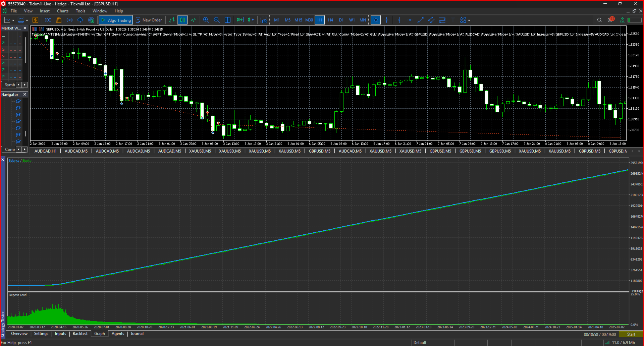Viewport: 644px width, 346px height.
Task: Draw a horizontal line on chart
Action: (x=410, y=20)
